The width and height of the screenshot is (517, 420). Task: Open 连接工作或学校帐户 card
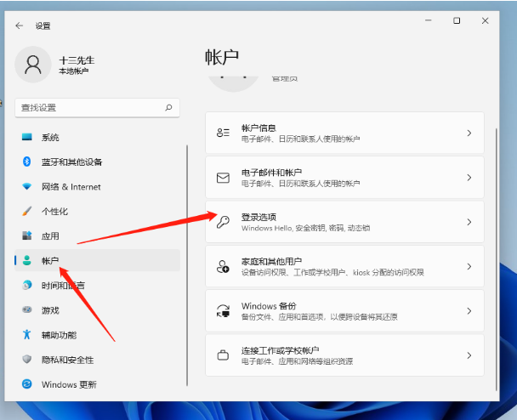344,355
